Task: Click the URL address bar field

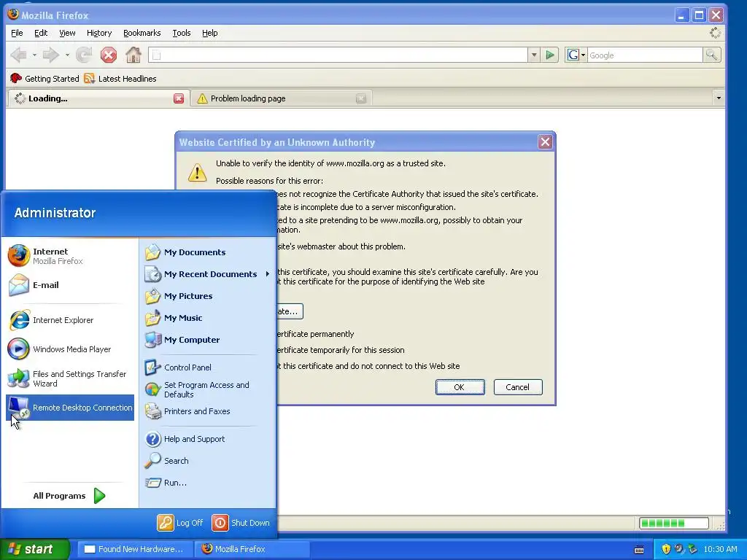Action: (x=338, y=55)
